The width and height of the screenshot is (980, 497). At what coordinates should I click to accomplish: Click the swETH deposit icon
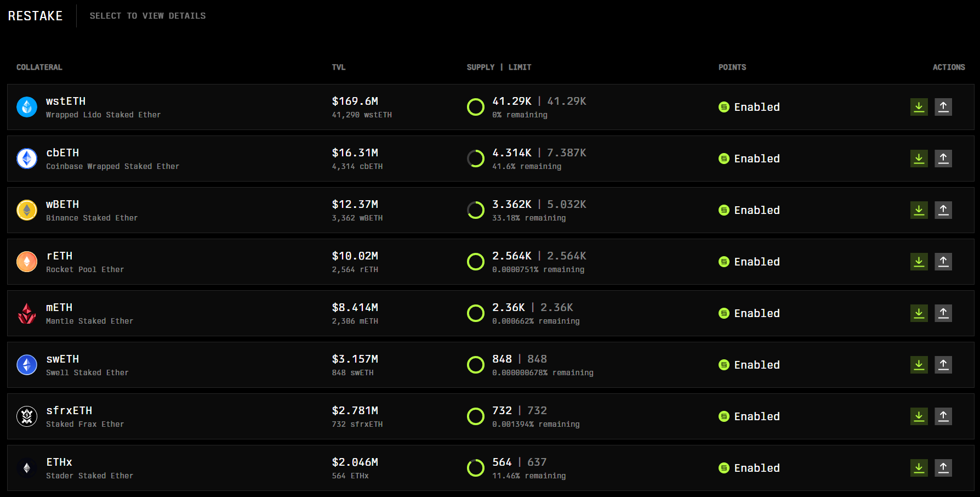pos(919,365)
